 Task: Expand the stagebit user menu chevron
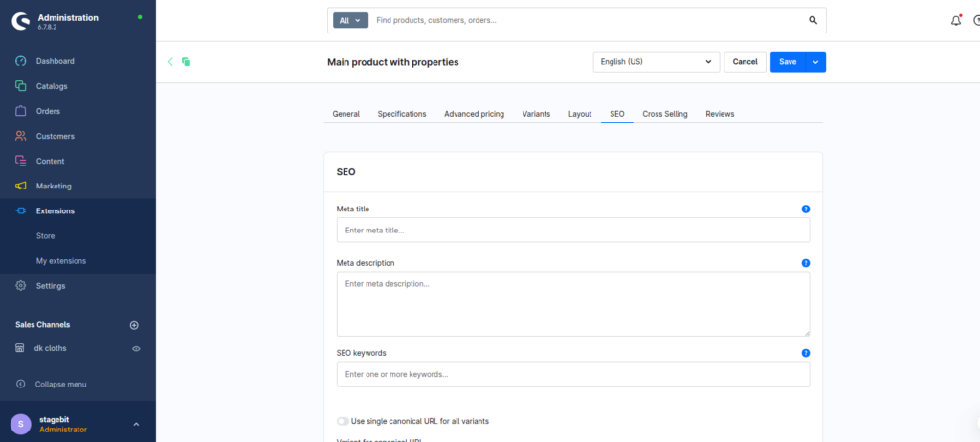136,425
